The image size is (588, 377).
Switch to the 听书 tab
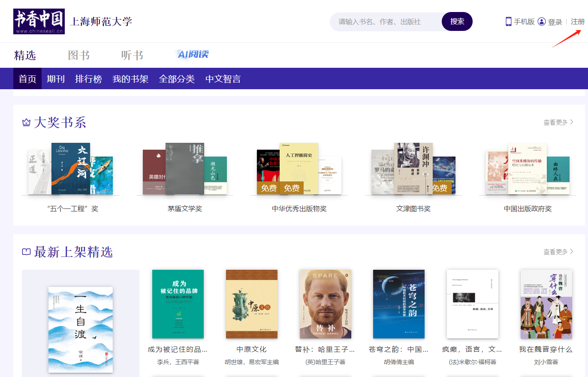pyautogui.click(x=132, y=55)
